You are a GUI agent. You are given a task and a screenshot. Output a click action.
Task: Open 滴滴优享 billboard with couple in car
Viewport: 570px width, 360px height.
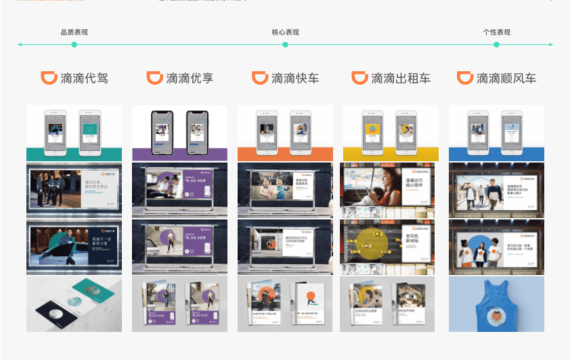tap(180, 190)
